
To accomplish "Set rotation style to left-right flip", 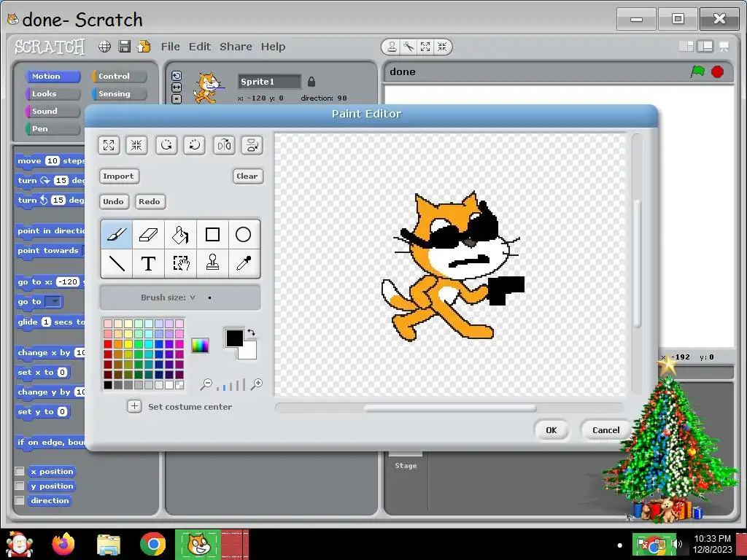I will (x=177, y=87).
